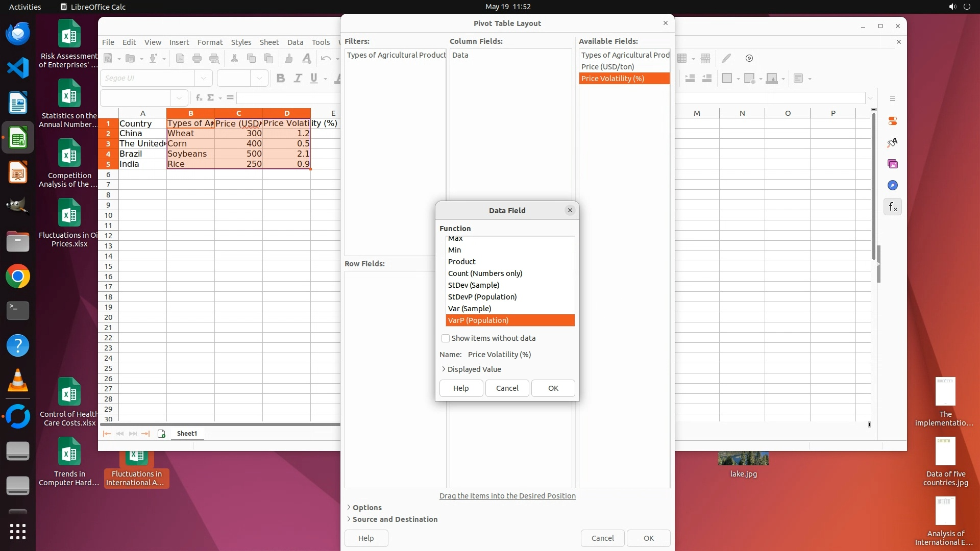980x551 pixels.
Task: Confirm the Data Field dialog with OK
Action: click(553, 388)
